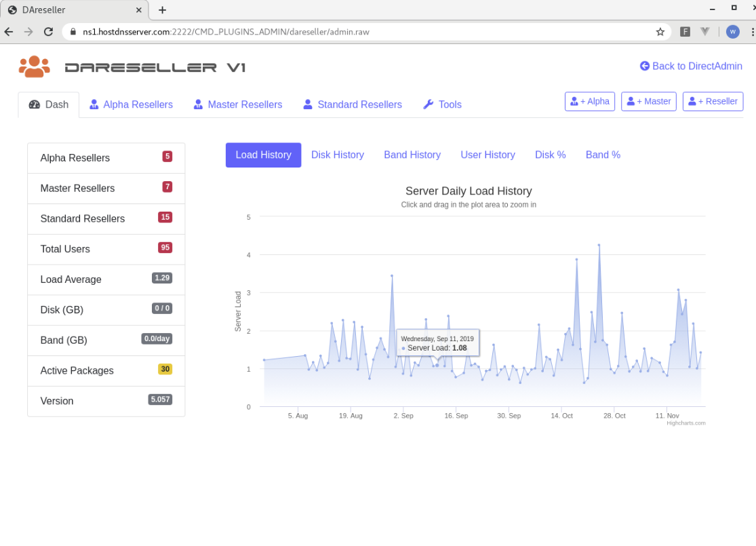The height and width of the screenshot is (546, 756).
Task: Click the Master Resellers count badge 7
Action: 167,187
